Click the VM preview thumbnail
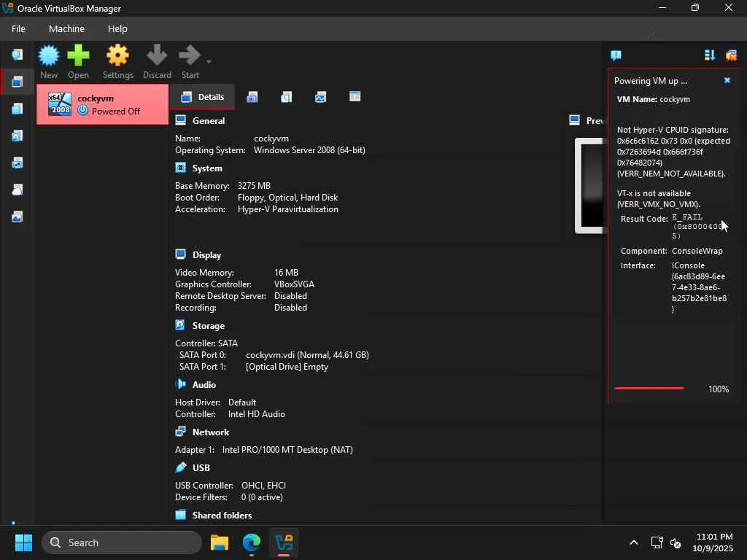The height and width of the screenshot is (560, 747). [x=589, y=186]
